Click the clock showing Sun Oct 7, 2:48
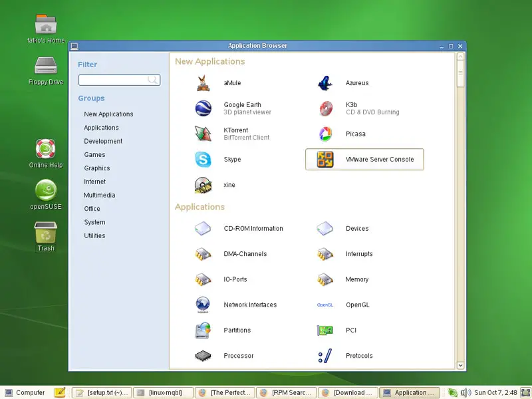This screenshot has width=532, height=399. click(x=495, y=392)
